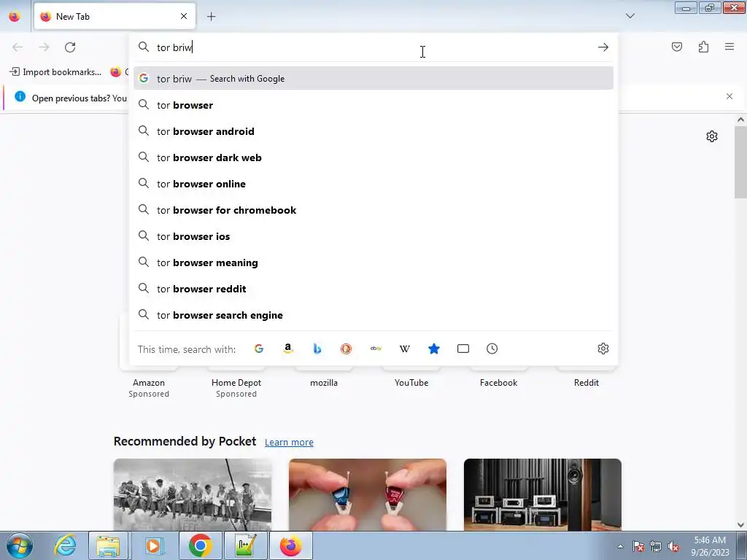Search this time with Amazon icon
The width and height of the screenshot is (747, 560).
coord(287,349)
